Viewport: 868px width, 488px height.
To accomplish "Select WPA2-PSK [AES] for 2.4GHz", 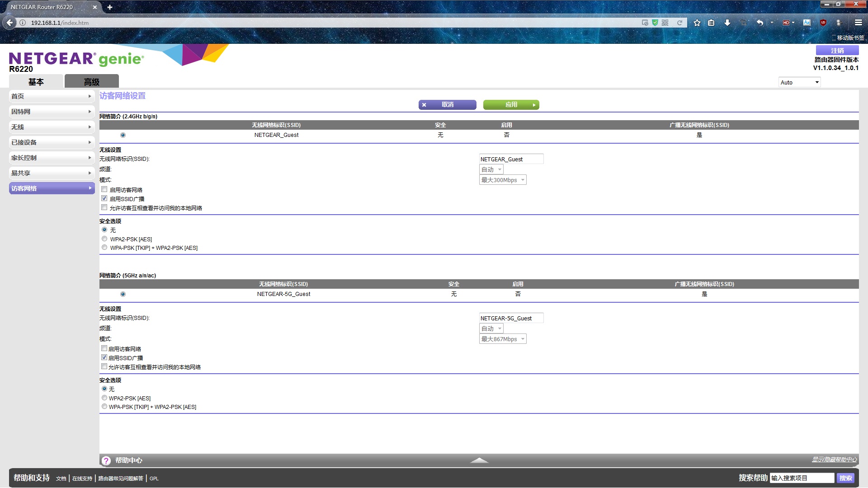I will pyautogui.click(x=104, y=239).
